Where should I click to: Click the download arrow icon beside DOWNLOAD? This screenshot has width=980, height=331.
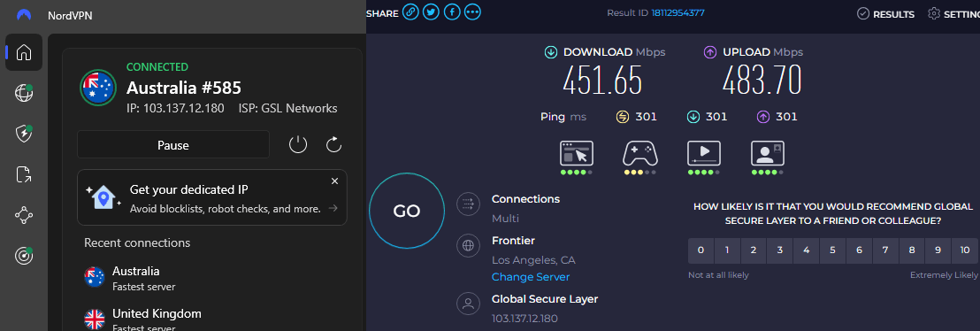(x=551, y=52)
